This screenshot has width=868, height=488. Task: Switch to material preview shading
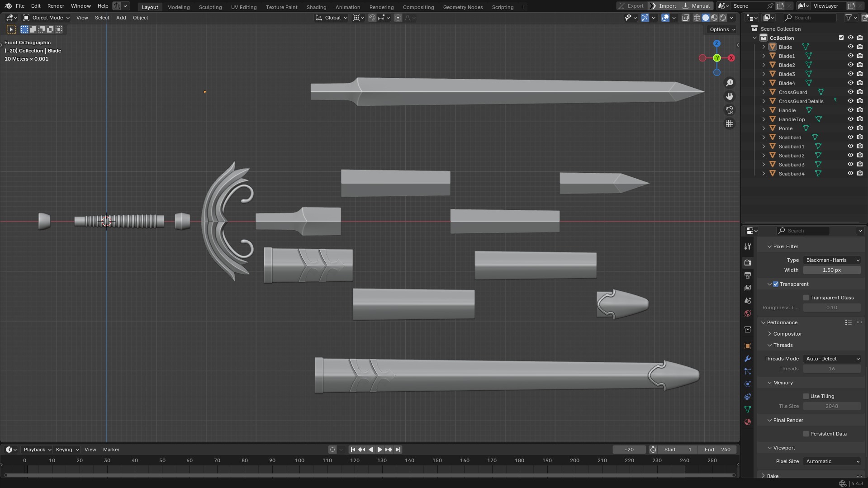click(714, 18)
